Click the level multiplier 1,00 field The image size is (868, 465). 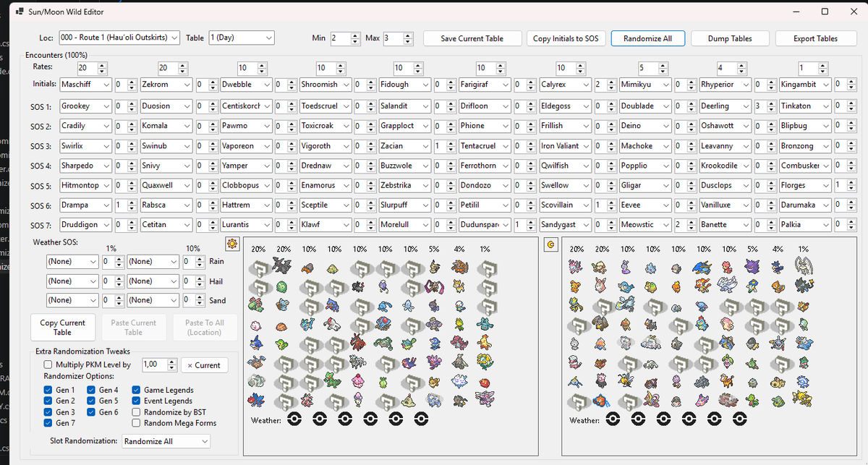point(155,365)
